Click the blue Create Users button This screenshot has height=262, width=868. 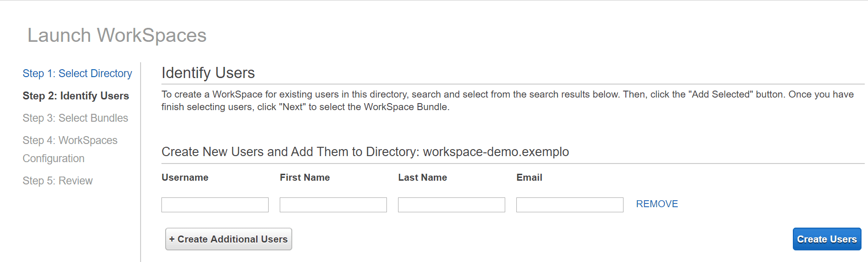[x=827, y=239]
